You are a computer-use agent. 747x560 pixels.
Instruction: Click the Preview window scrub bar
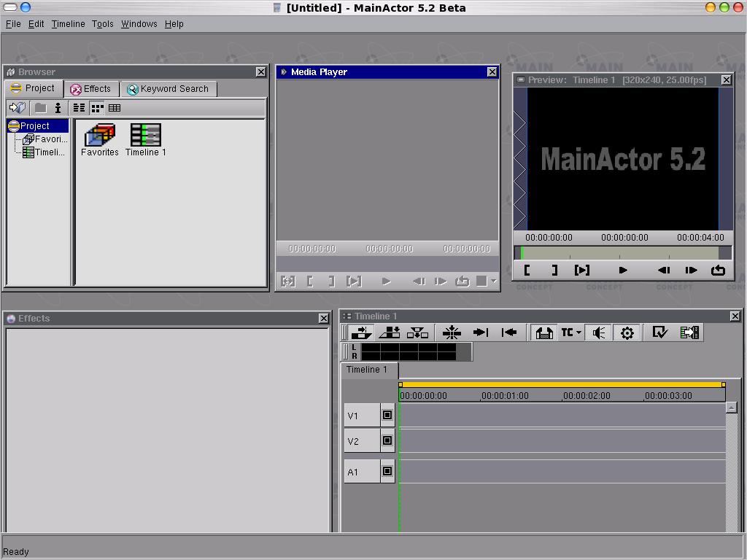(x=623, y=252)
